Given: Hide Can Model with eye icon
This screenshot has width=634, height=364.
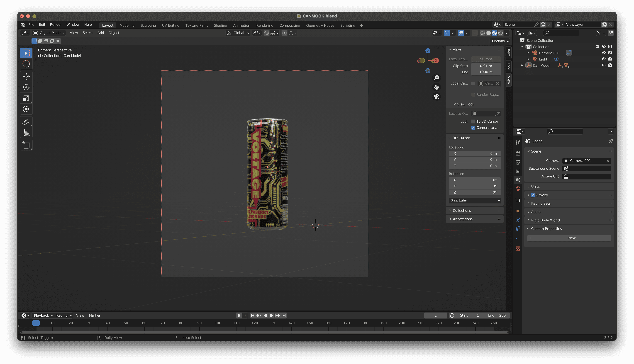Looking at the screenshot, I should coord(603,65).
